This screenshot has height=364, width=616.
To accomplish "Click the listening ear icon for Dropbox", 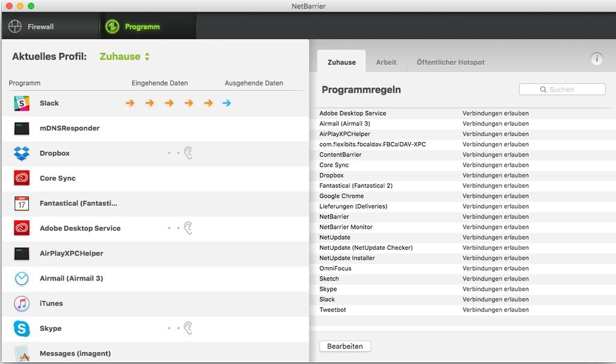I will pos(188,153).
